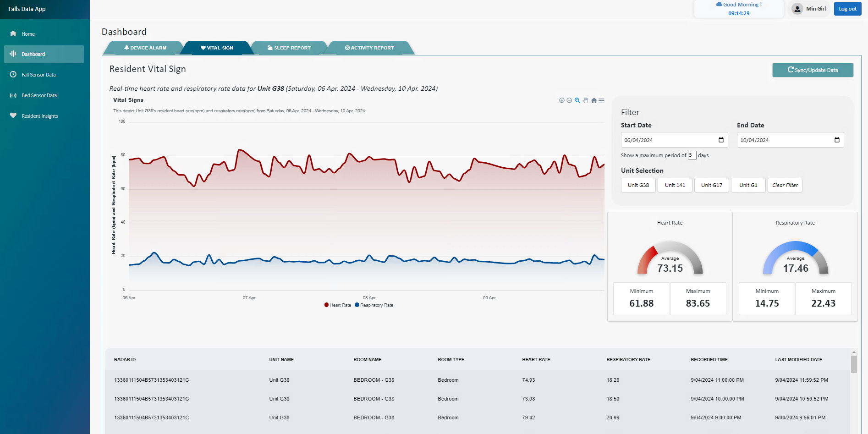Click the Fall Sensor Data clock icon in sidebar
Viewport: 868px width, 434px height.
[13, 75]
